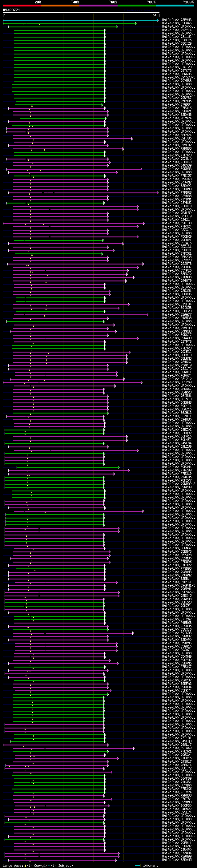This screenshot has height=868, width=197.
Task: Select the UniRef100_B8A924 label
Action: [x=177, y=135]
